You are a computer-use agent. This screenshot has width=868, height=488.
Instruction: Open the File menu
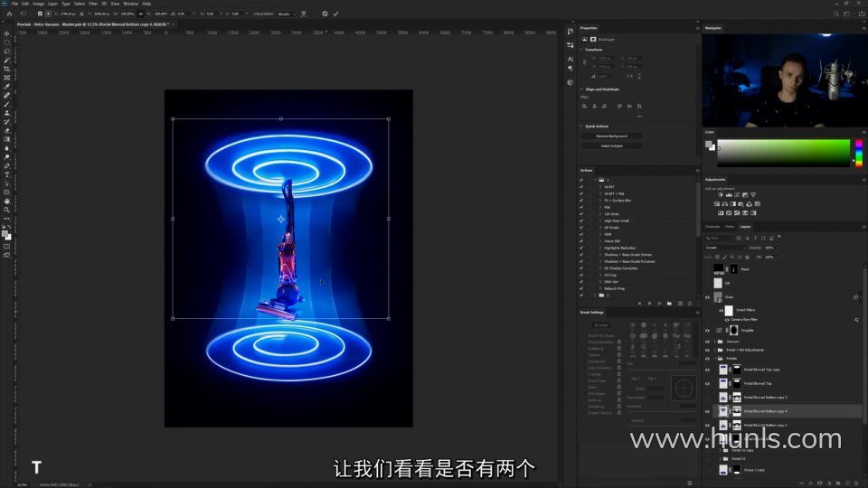(15, 4)
